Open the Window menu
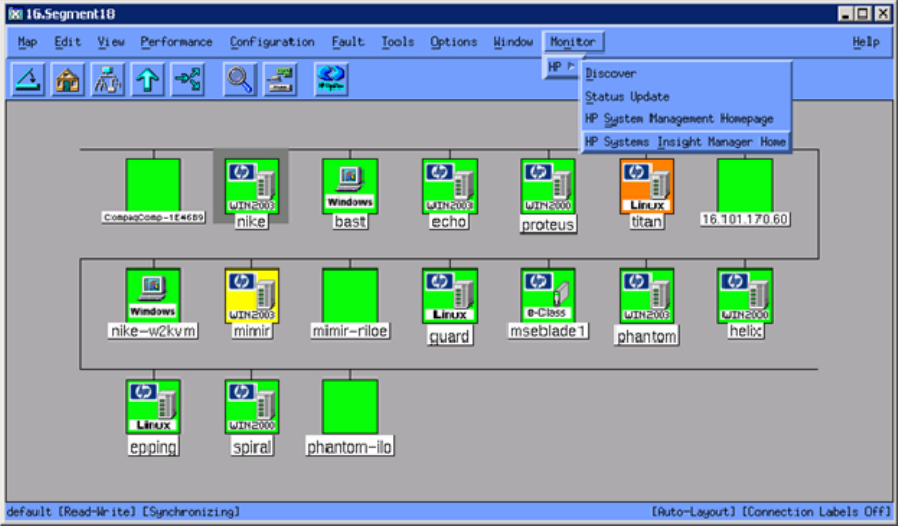 (513, 42)
